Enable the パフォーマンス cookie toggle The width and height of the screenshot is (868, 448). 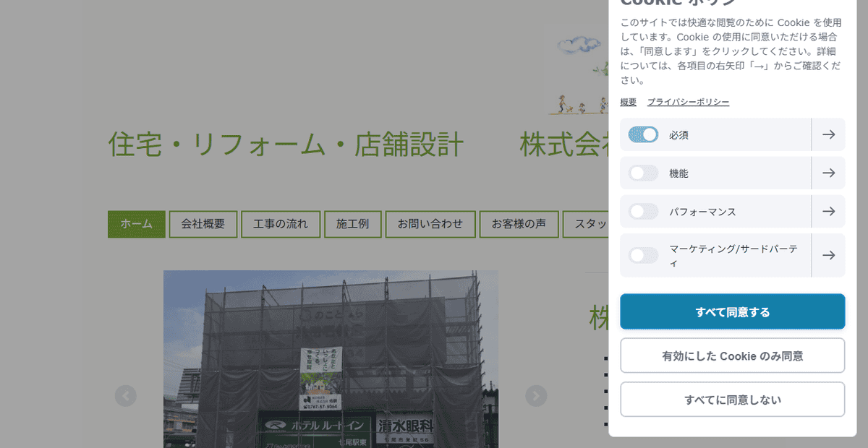tap(642, 211)
